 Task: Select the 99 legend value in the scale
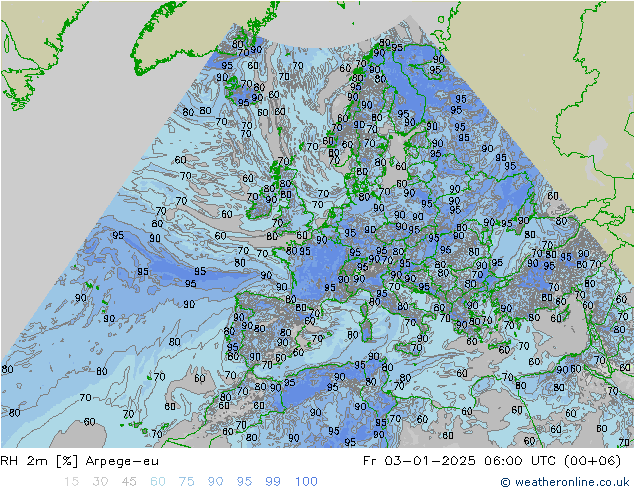pyautogui.click(x=273, y=482)
